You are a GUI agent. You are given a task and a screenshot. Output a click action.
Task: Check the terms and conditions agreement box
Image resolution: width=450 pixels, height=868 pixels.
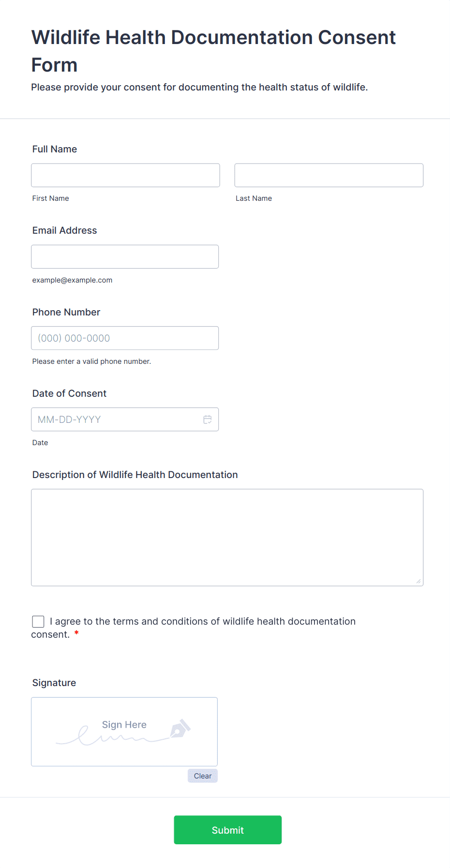38,622
